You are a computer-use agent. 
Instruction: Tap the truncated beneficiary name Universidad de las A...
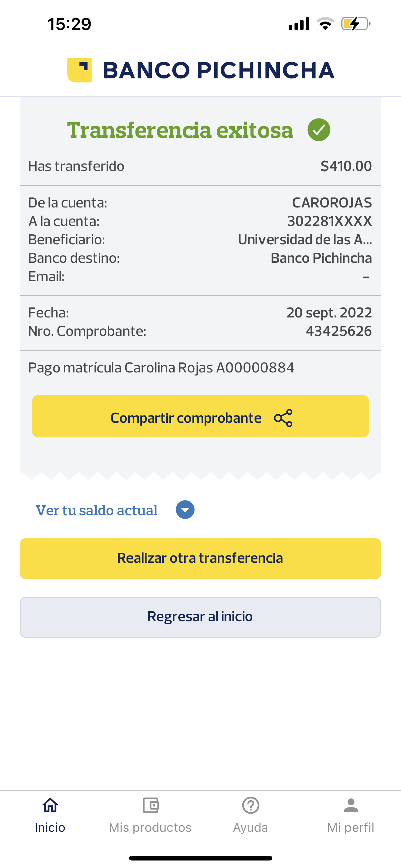pos(305,240)
